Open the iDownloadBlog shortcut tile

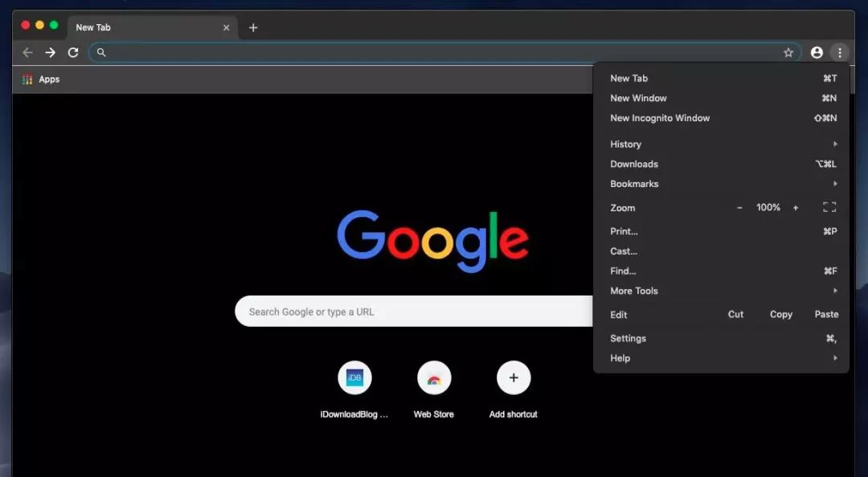[x=354, y=390]
